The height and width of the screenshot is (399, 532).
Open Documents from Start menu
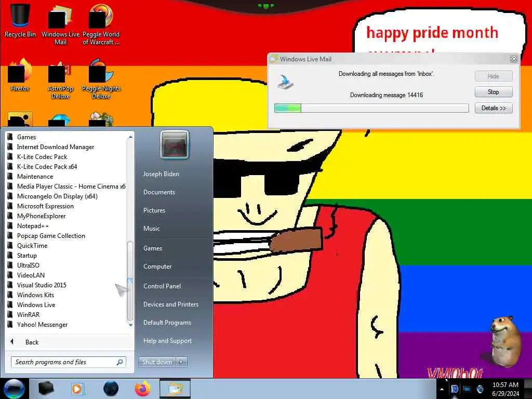159,192
